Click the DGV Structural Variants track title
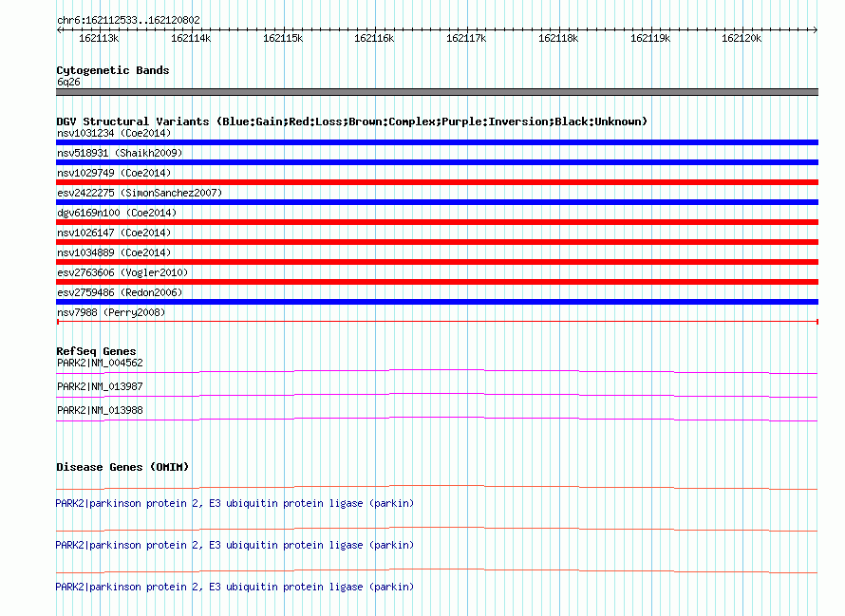The image size is (845, 616). click(x=351, y=121)
